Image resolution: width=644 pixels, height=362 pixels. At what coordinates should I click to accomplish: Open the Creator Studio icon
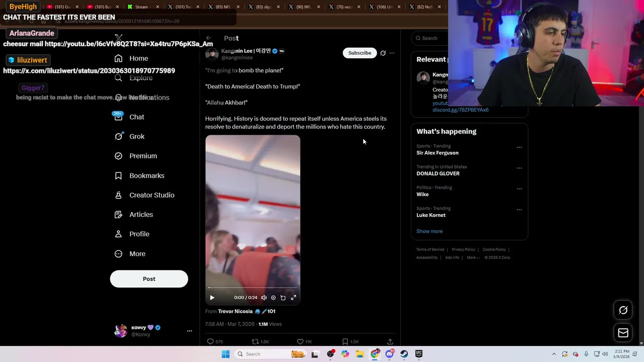click(118, 195)
